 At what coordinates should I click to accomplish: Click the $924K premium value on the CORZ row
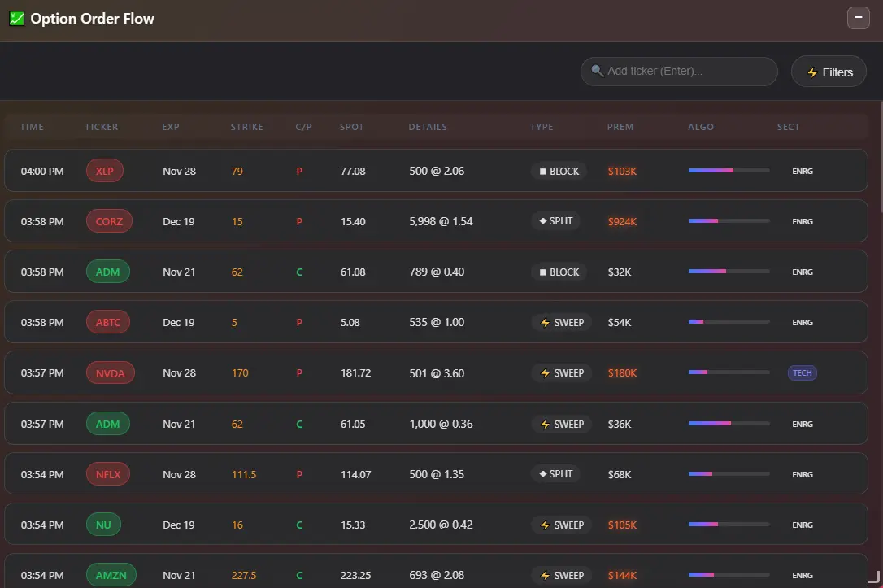tap(622, 221)
